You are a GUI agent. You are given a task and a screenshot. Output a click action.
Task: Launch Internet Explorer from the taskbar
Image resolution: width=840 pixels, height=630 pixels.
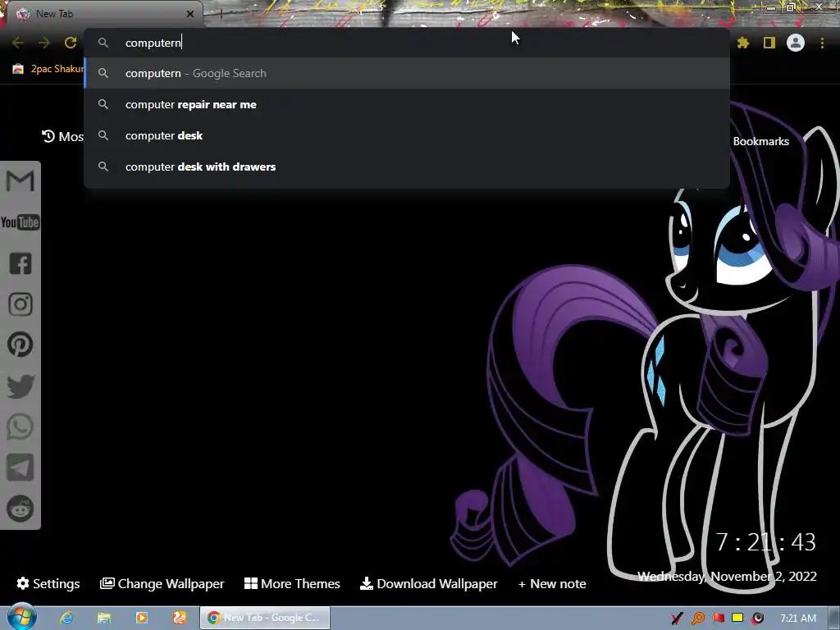[x=66, y=618]
